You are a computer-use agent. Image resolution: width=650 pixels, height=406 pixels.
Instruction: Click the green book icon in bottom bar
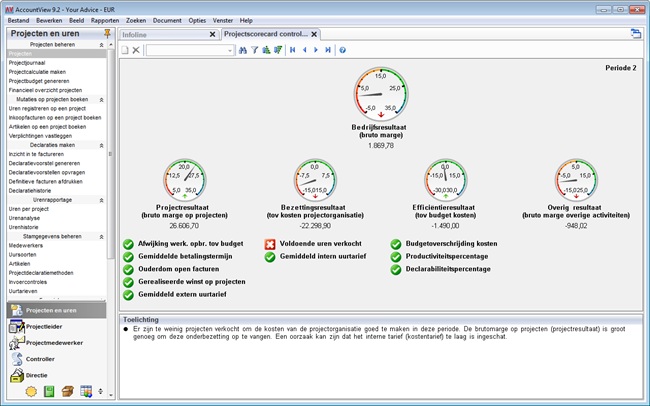(49, 391)
